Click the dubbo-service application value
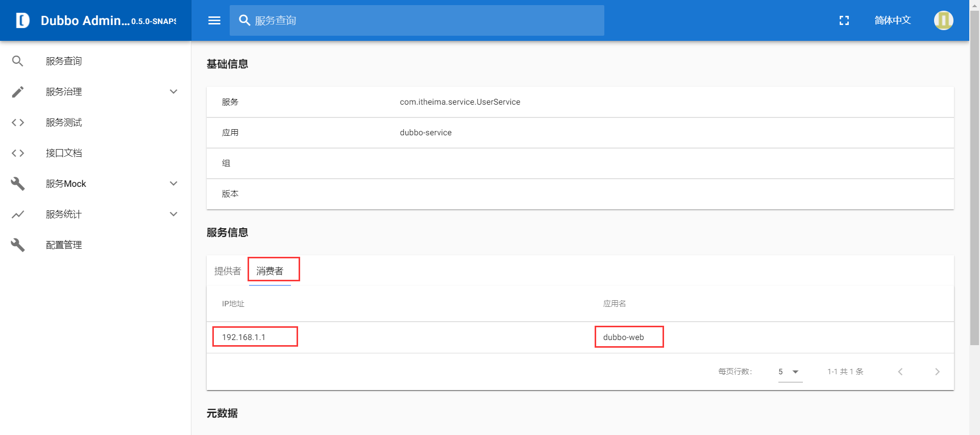This screenshot has width=980, height=435. point(426,133)
